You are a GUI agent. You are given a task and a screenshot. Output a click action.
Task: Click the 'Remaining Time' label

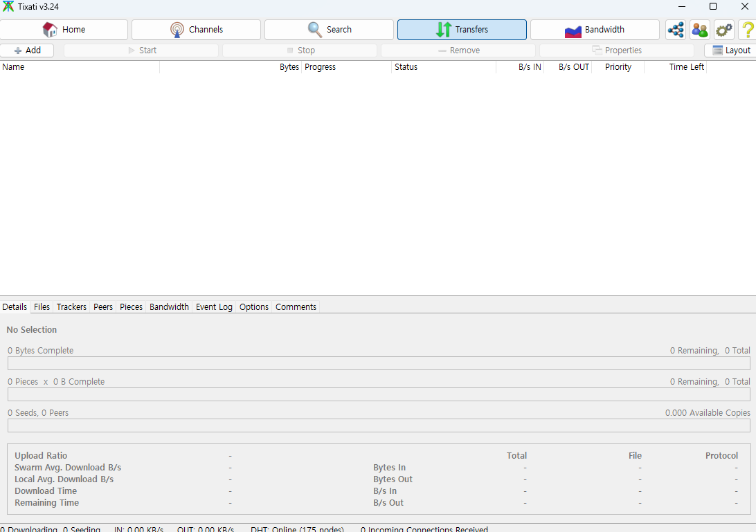tap(47, 503)
